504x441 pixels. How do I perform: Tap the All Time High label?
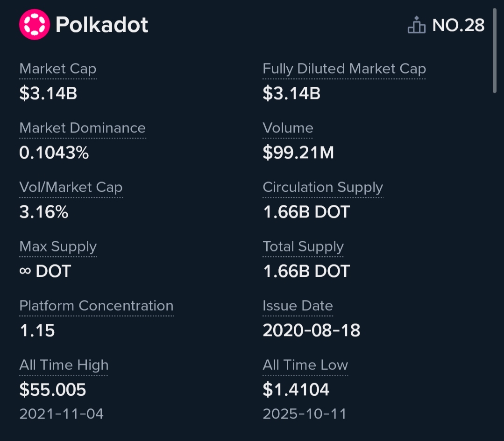[64, 365]
